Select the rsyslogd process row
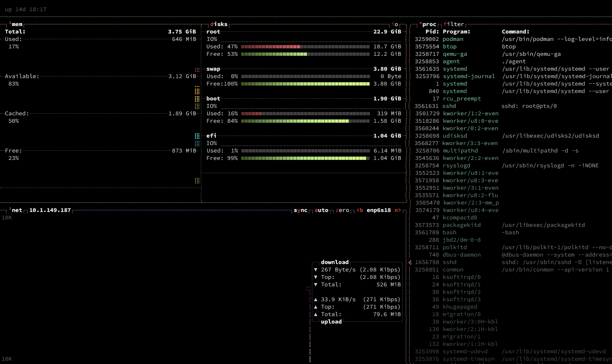This screenshot has height=364, width=612. pos(513,166)
